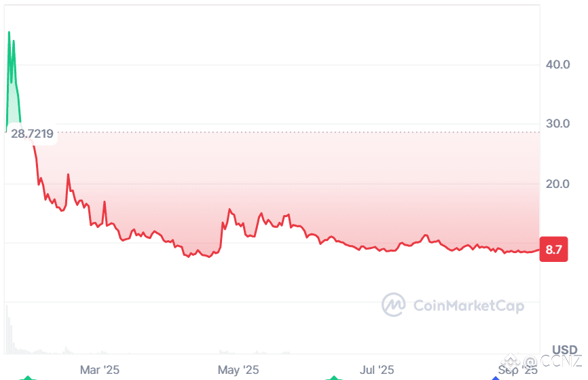Click the 28.7219 opening price label
Image resolution: width=588 pixels, height=380 pixels.
32,134
